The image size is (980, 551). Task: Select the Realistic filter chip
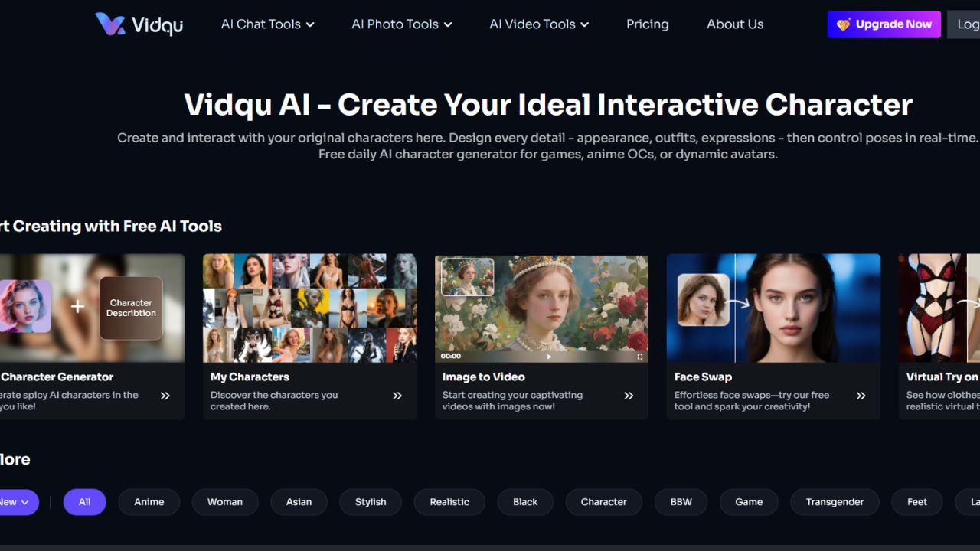click(449, 502)
